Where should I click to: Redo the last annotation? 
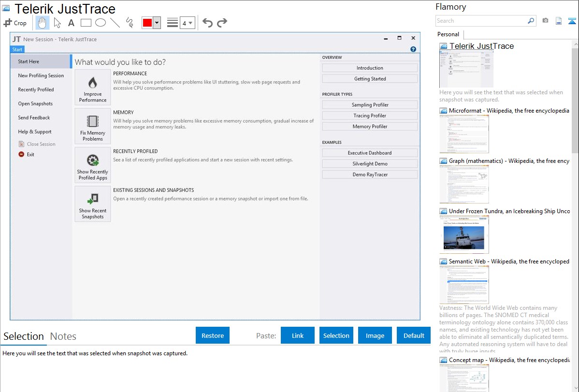[222, 23]
